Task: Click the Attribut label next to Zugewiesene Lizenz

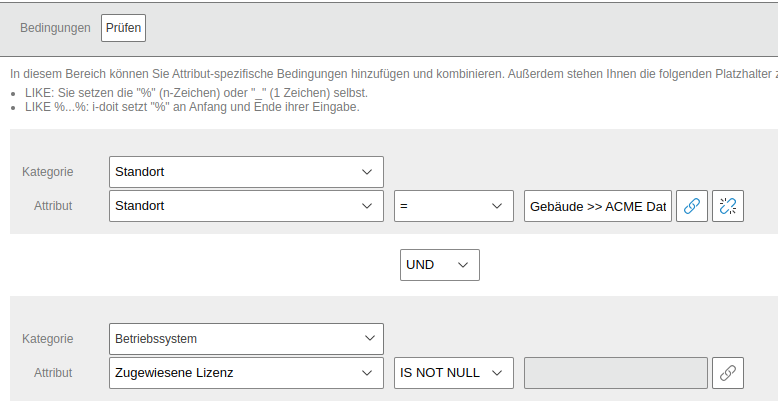Action: (53, 373)
